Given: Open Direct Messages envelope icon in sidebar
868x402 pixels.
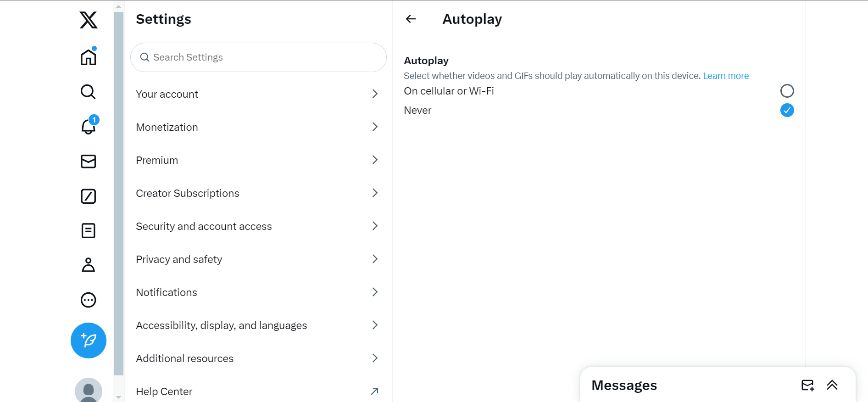Looking at the screenshot, I should click(88, 161).
